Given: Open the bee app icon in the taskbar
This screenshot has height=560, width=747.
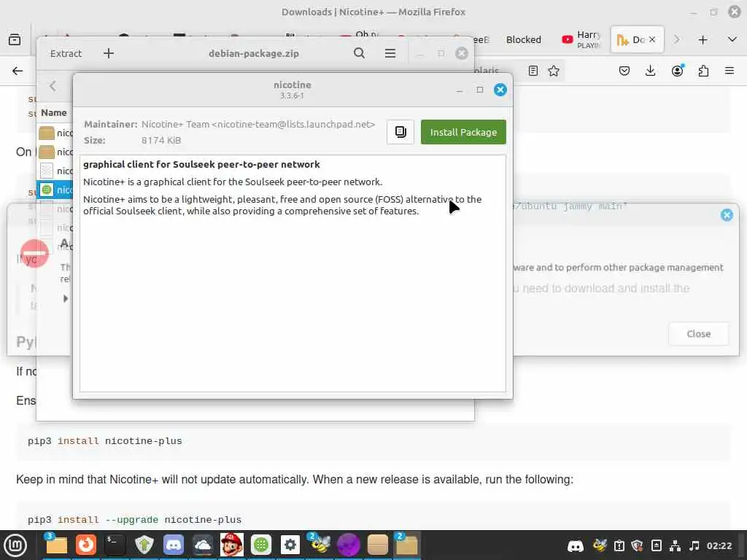Looking at the screenshot, I should (320, 545).
